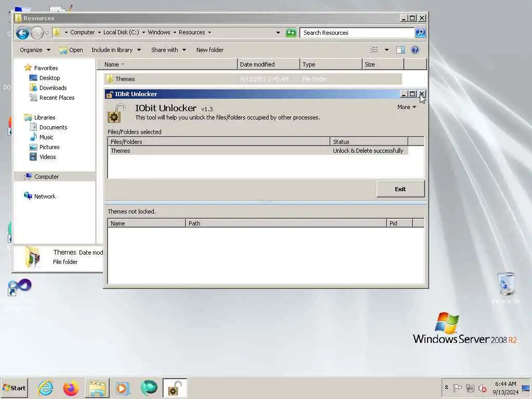Image resolution: width=532 pixels, height=399 pixels.
Task: Open the view options dropdown arrow
Action: point(387,50)
